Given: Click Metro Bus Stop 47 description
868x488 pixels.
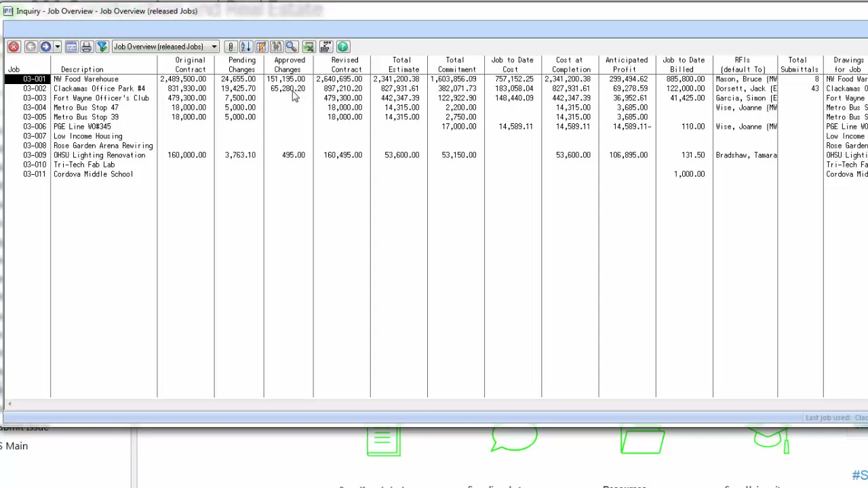Looking at the screenshot, I should point(86,108).
